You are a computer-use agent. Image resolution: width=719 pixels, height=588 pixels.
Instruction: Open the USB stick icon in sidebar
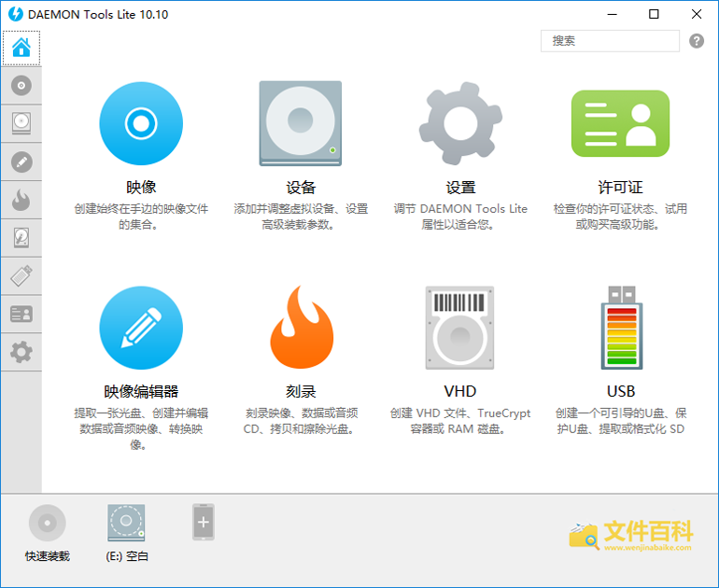21,276
